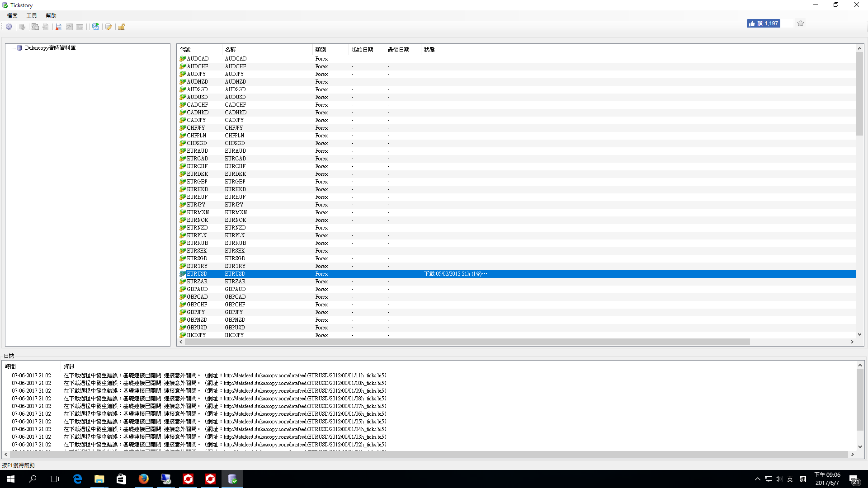Click the log entry for 02h_ticks.bi5
The height and width of the screenshot is (488, 868).
(x=225, y=445)
